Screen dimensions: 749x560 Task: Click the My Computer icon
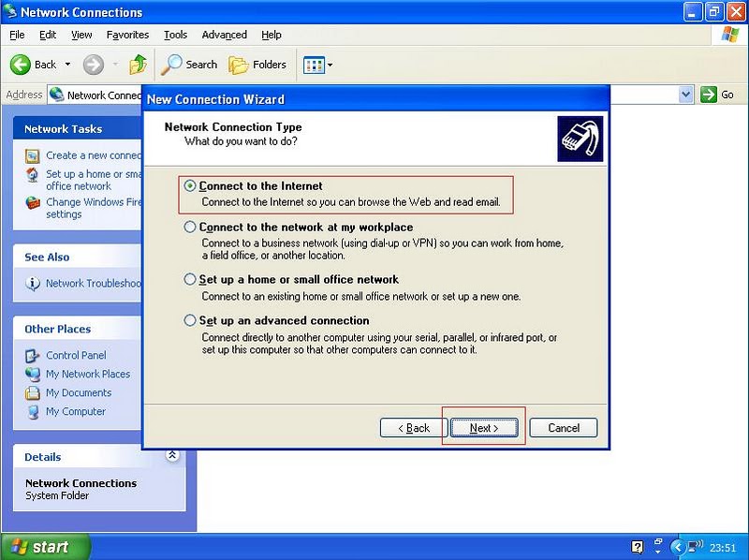coord(33,411)
